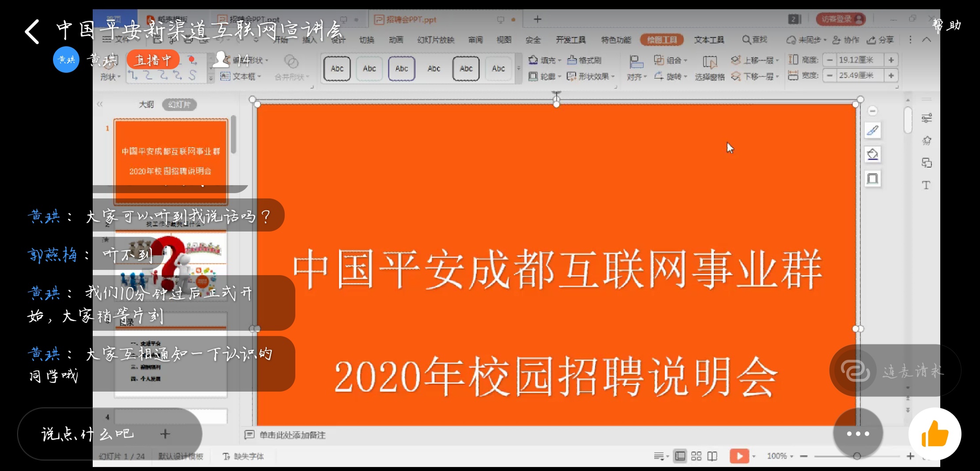
Task: Switch slide panel to 幻灯片 view
Action: point(179,105)
